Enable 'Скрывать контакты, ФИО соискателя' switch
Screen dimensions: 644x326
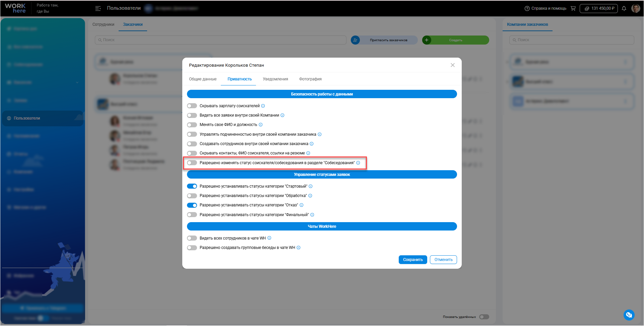pyautogui.click(x=192, y=153)
